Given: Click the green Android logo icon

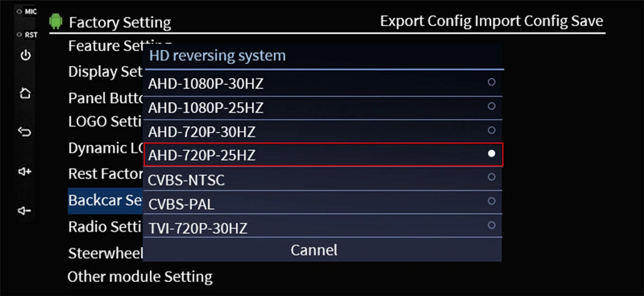Looking at the screenshot, I should point(56,21).
